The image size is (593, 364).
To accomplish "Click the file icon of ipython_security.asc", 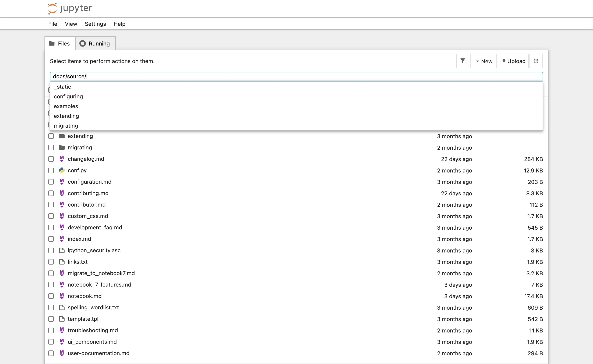I will pyautogui.click(x=62, y=250).
